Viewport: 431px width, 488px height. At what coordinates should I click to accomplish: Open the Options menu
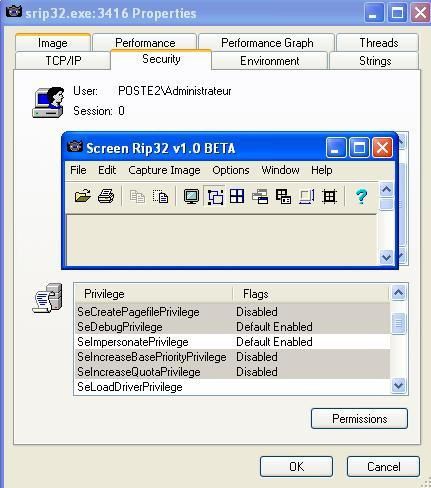(231, 170)
